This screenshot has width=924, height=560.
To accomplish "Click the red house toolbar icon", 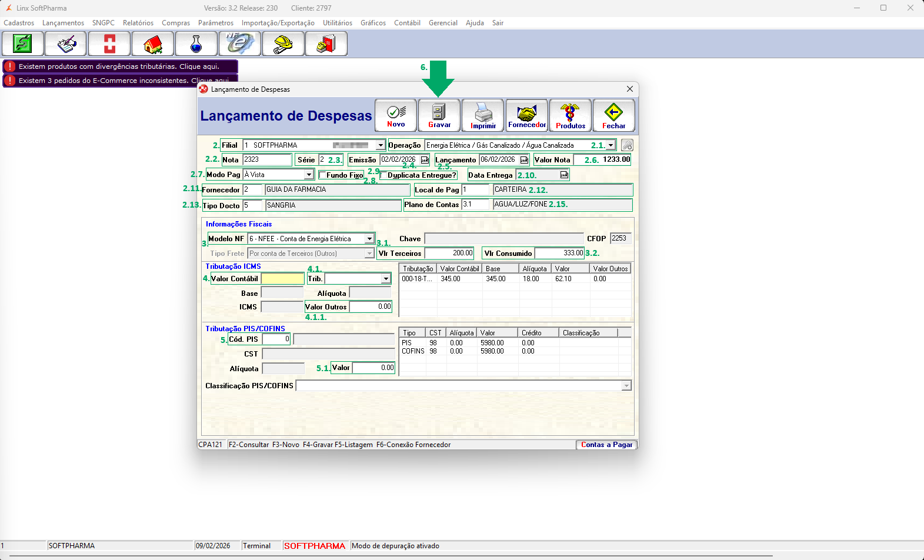I will [153, 44].
